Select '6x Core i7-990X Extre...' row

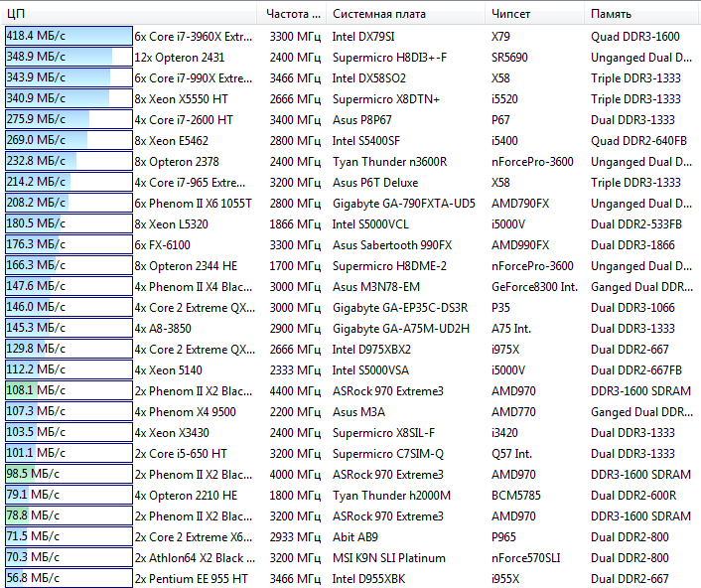(x=194, y=78)
